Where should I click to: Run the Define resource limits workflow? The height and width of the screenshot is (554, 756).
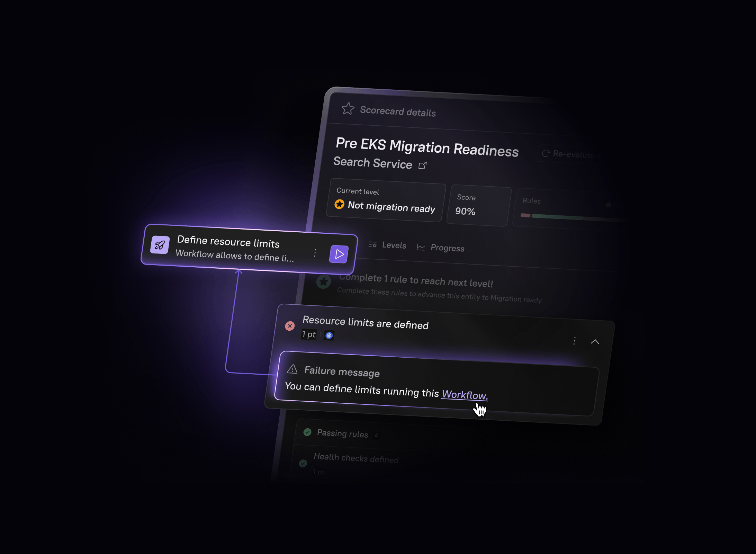coord(339,254)
